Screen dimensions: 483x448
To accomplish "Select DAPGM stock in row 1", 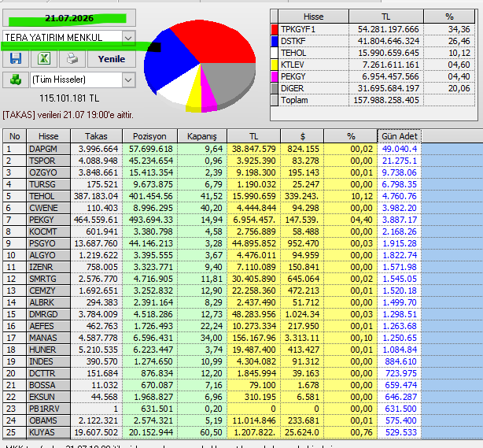I will tap(48, 150).
